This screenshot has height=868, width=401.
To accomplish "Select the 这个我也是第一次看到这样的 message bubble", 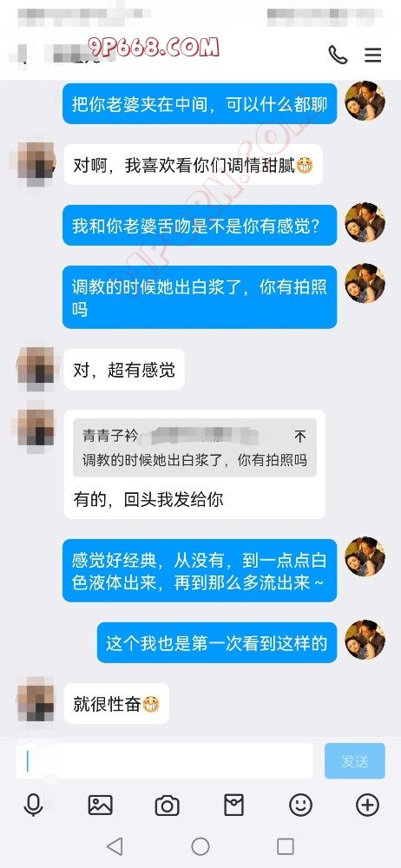I will pos(217,642).
